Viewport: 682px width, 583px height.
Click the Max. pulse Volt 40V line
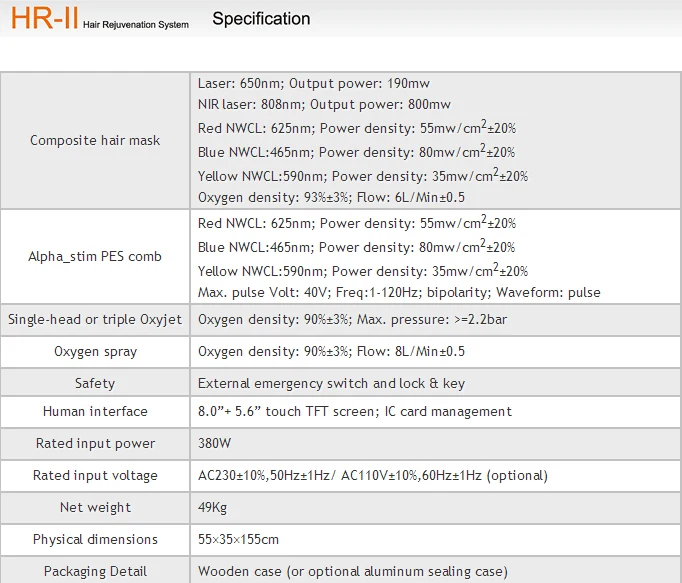(399, 292)
